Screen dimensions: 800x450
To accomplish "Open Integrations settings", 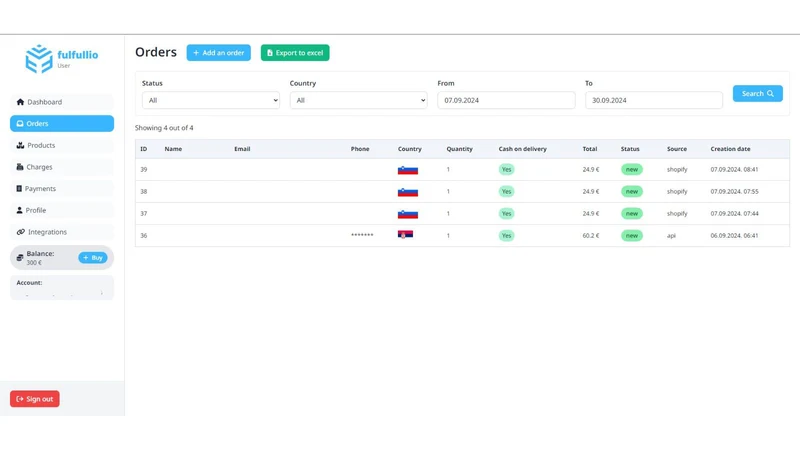I will point(62,232).
